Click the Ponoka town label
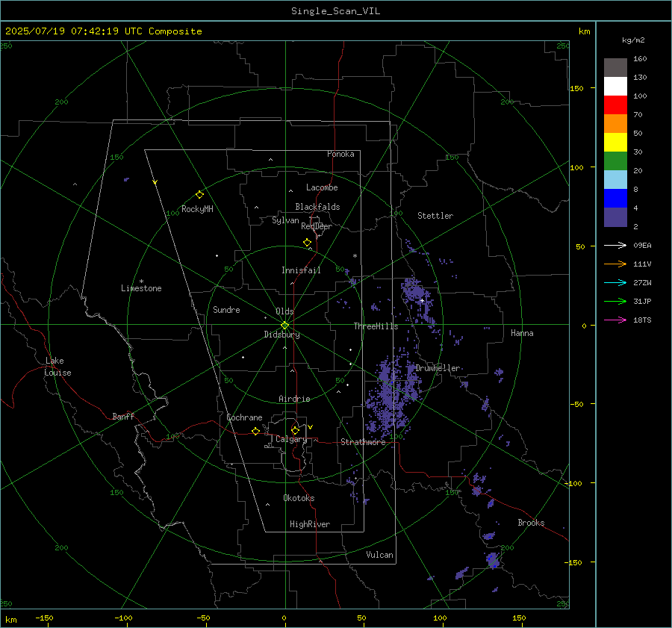This screenshot has width=672, height=628. [x=340, y=154]
